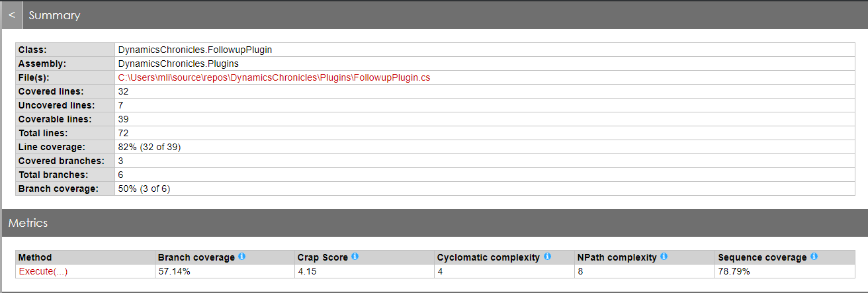Click the Summary section header
Viewport: 868px width, 293px height.
click(x=54, y=15)
